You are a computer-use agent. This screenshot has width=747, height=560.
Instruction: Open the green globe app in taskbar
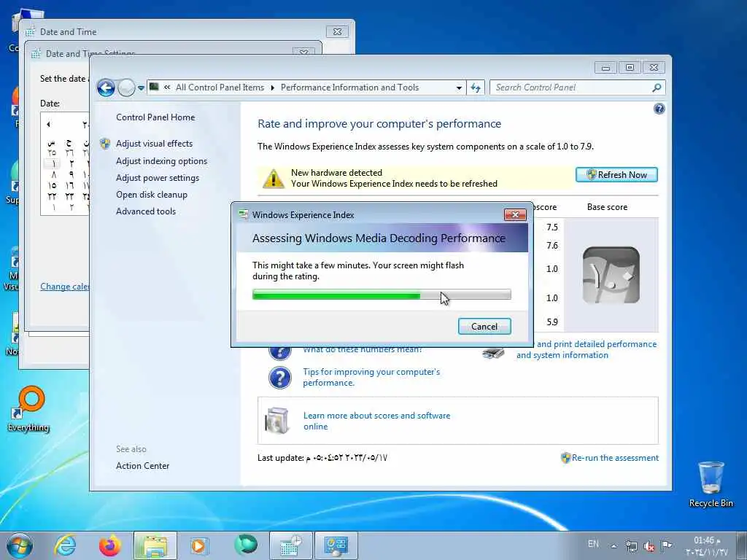point(246,545)
